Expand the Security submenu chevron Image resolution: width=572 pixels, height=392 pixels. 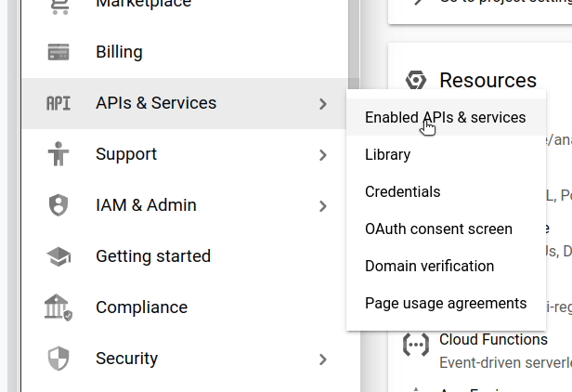(x=322, y=359)
